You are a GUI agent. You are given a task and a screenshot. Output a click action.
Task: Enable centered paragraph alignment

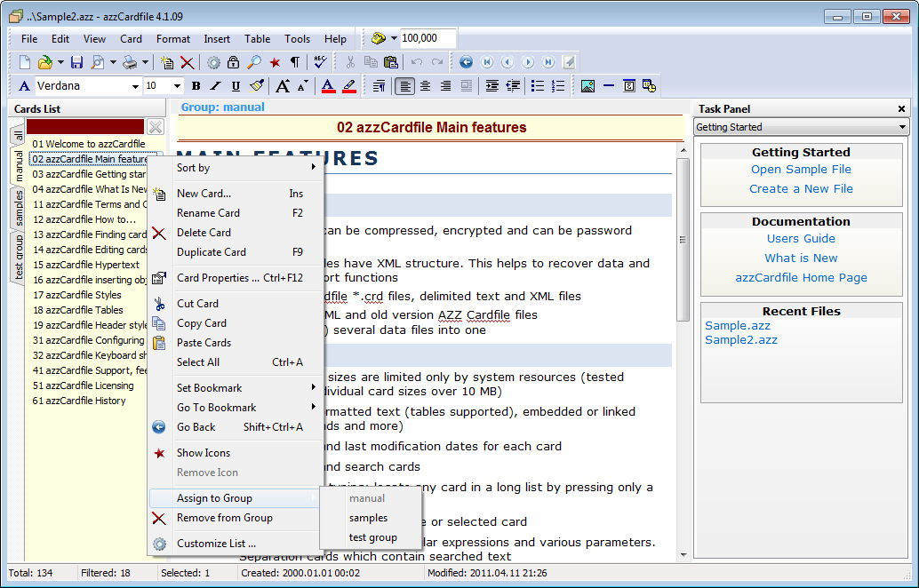point(425,86)
